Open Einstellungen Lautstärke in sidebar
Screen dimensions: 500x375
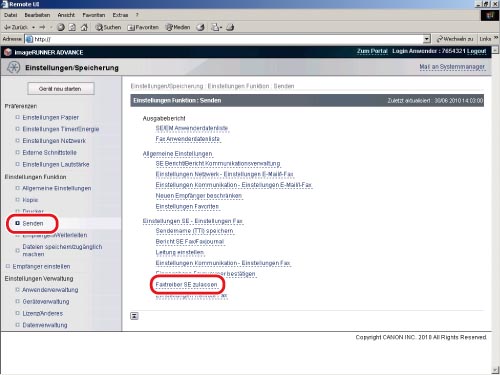pos(56,164)
